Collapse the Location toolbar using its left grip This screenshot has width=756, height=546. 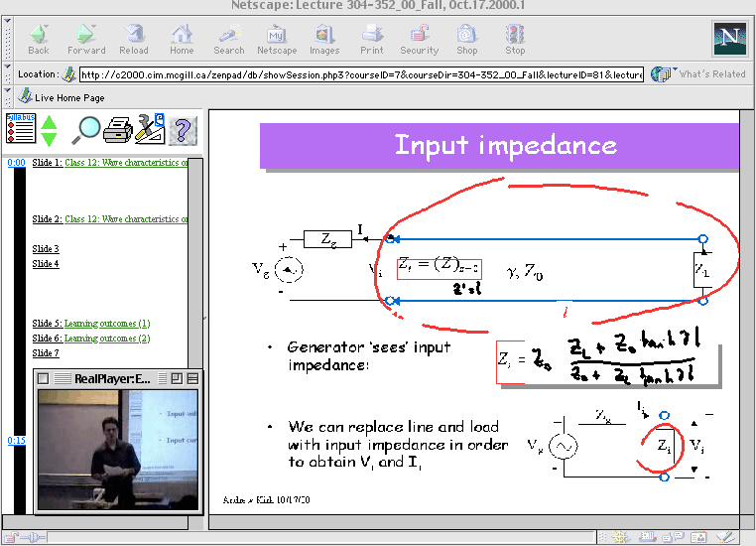8,74
